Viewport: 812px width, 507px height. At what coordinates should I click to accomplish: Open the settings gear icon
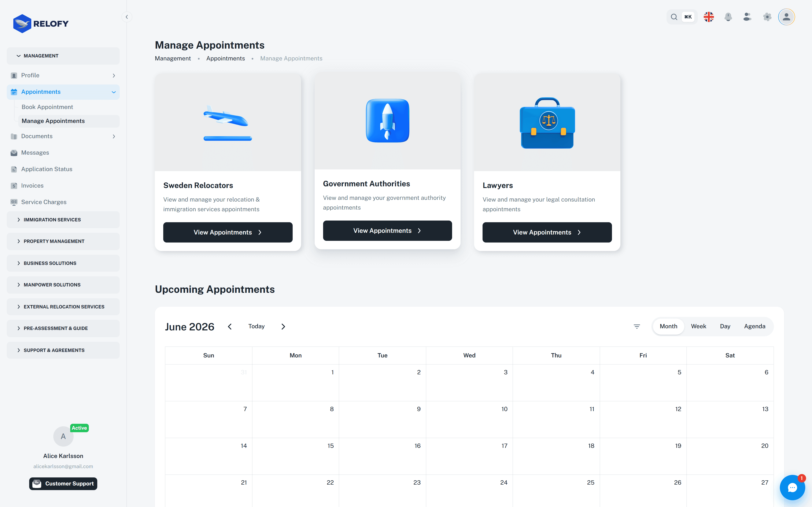pos(767,17)
